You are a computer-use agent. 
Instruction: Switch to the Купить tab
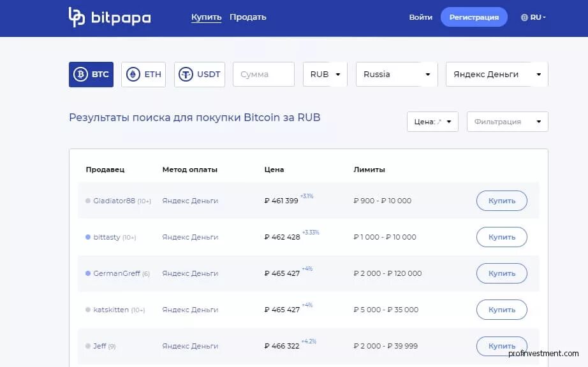click(206, 17)
